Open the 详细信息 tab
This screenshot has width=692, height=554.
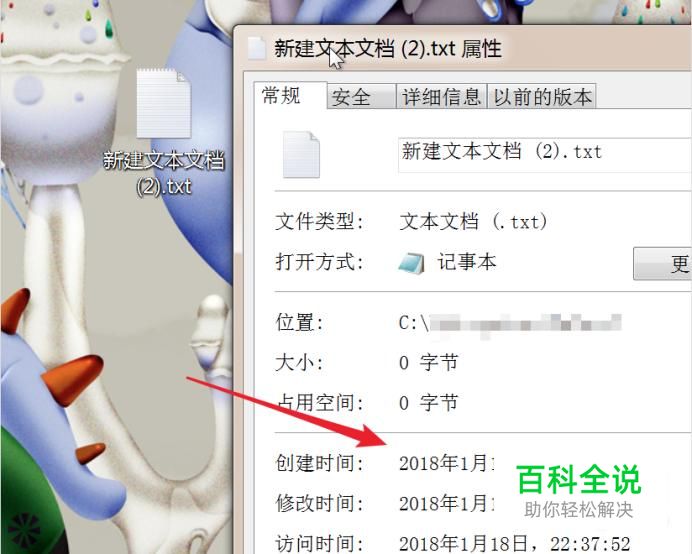pos(441,96)
